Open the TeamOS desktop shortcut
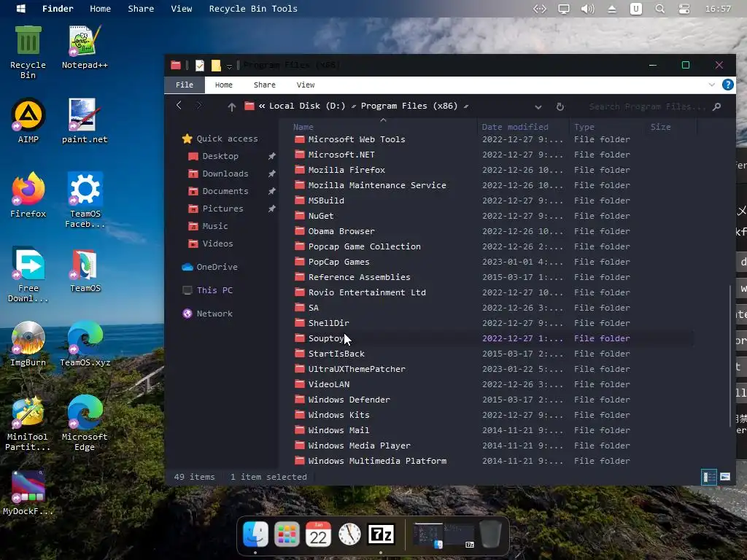Viewport: 747px width, 560px height. point(85,270)
